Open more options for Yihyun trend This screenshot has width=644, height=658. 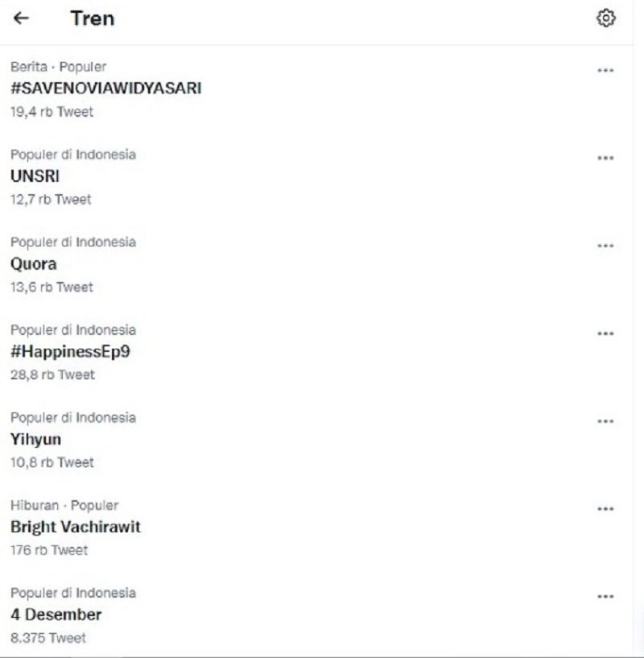pyautogui.click(x=605, y=422)
